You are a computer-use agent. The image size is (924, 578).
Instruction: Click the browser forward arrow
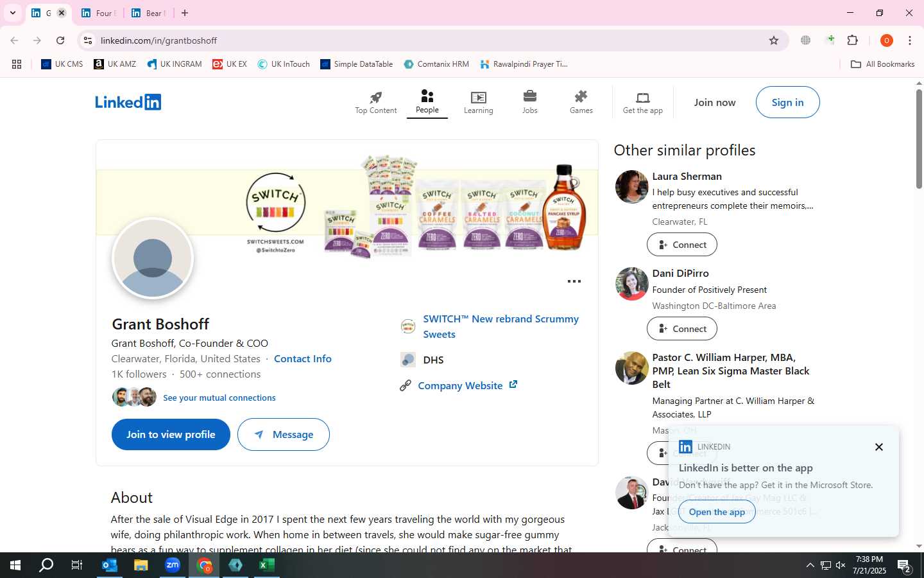pos(37,40)
